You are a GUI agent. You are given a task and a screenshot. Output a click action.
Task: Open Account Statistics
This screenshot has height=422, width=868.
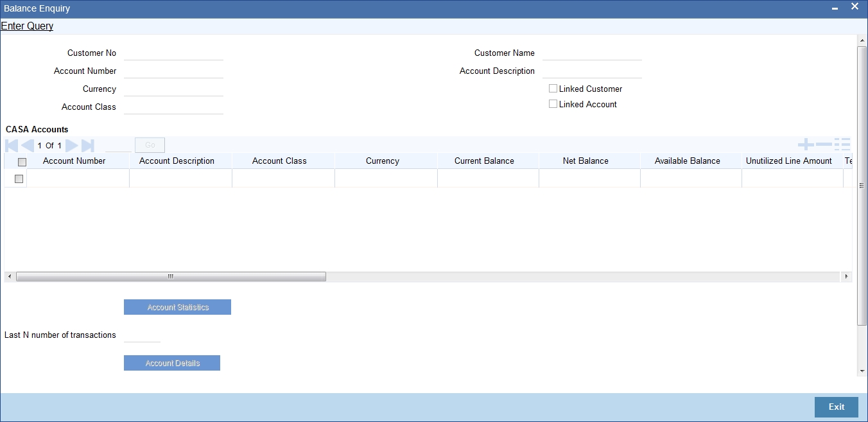point(177,307)
